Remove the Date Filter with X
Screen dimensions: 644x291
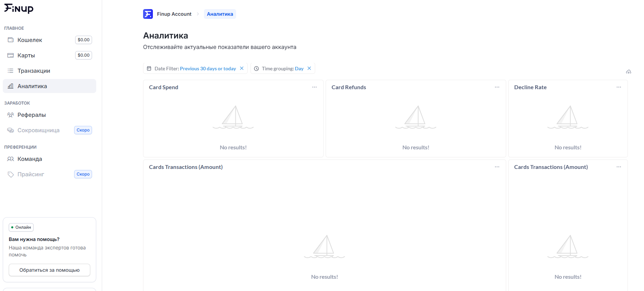pos(242,69)
